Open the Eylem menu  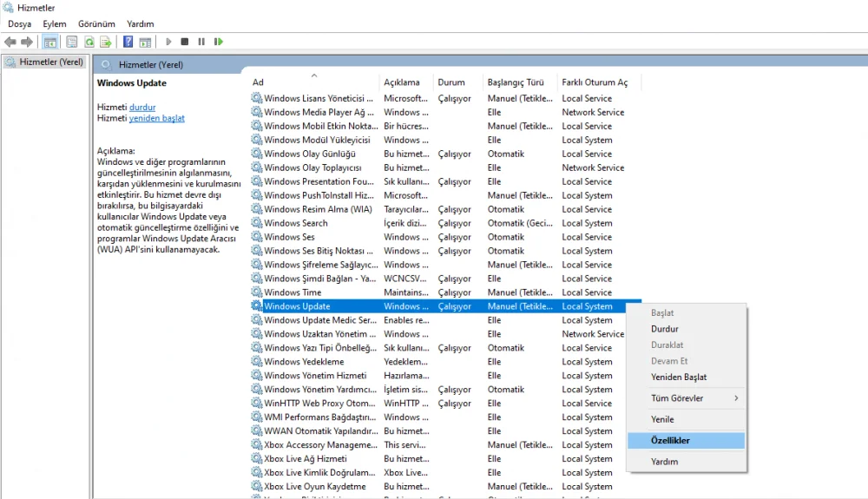click(54, 23)
